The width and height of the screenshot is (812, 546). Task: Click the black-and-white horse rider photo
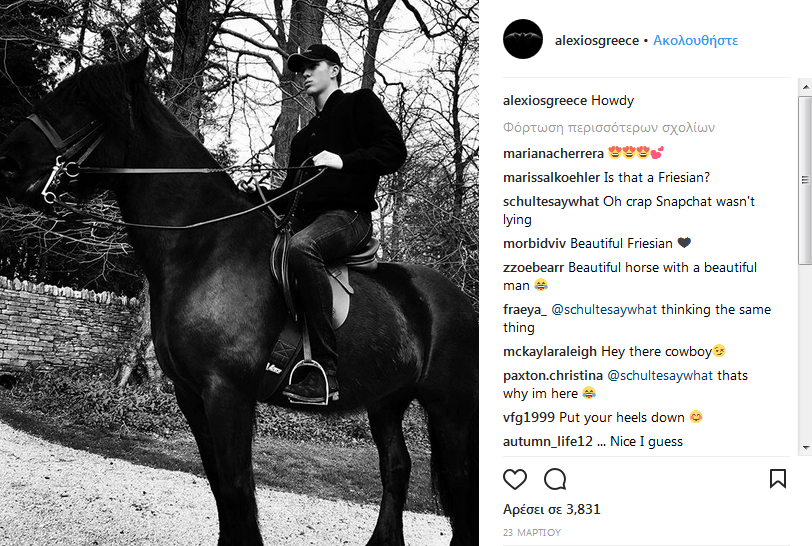239,273
